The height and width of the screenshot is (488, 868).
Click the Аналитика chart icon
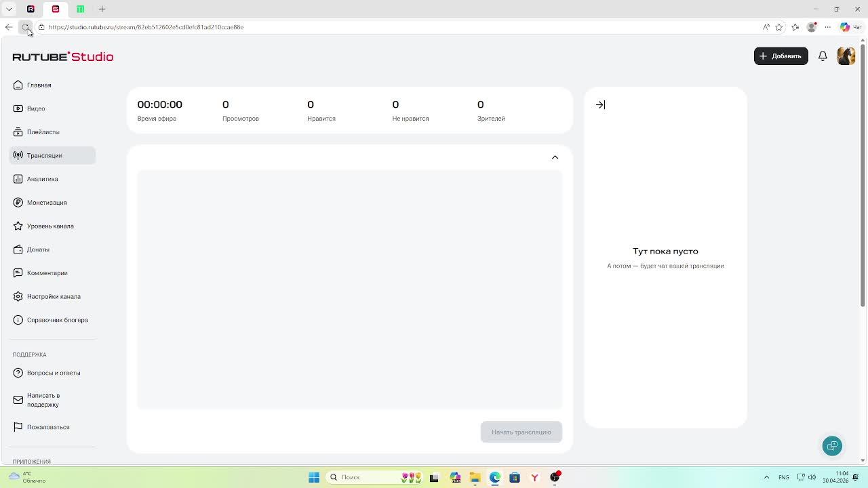point(18,179)
